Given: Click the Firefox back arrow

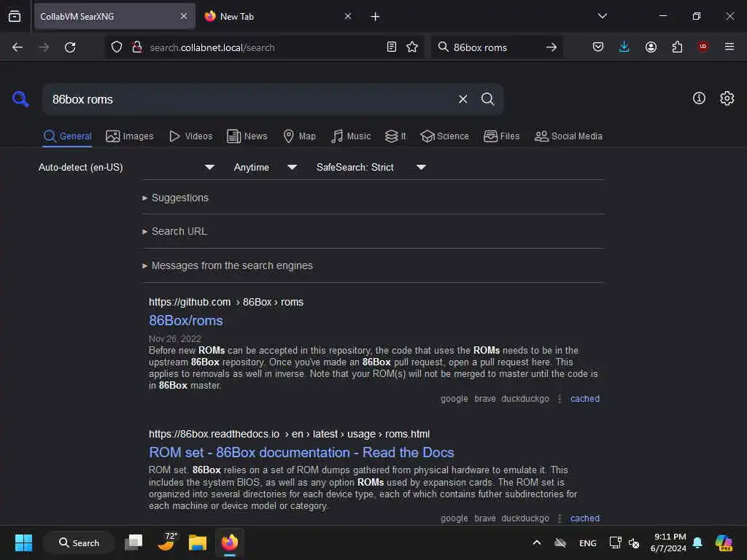Looking at the screenshot, I should 18,47.
